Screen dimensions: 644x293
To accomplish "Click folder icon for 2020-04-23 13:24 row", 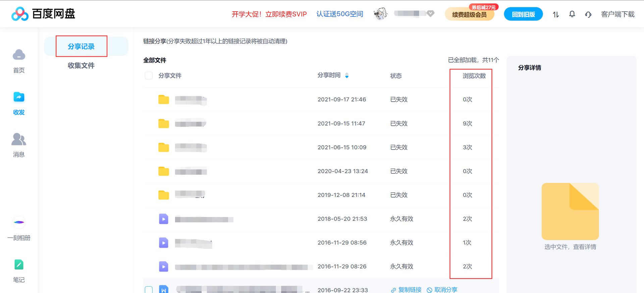I will click(164, 171).
